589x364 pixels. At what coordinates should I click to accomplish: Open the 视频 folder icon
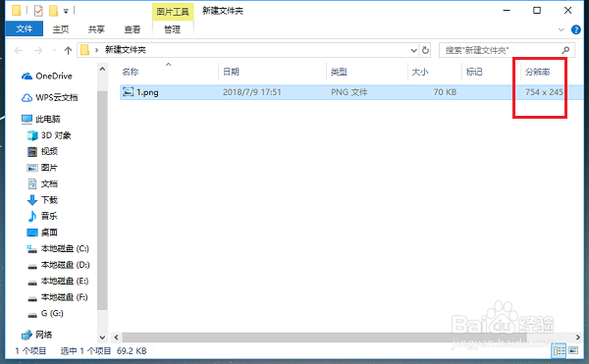click(x=32, y=152)
